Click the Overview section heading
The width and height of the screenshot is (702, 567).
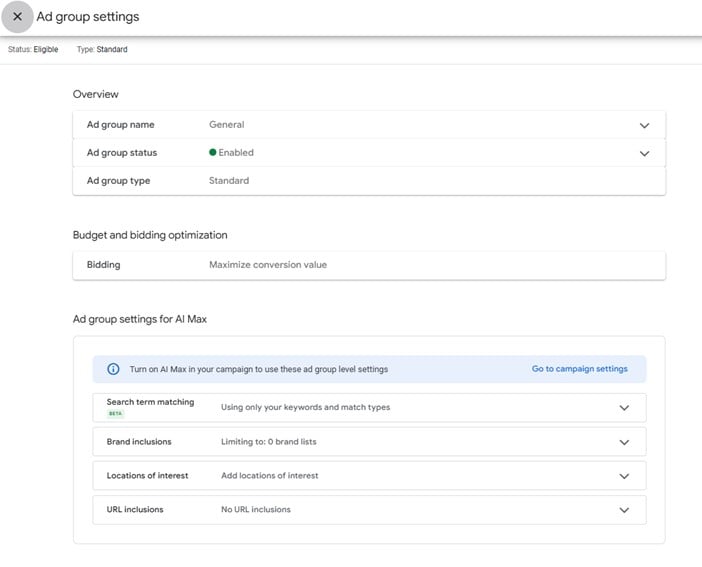96,94
